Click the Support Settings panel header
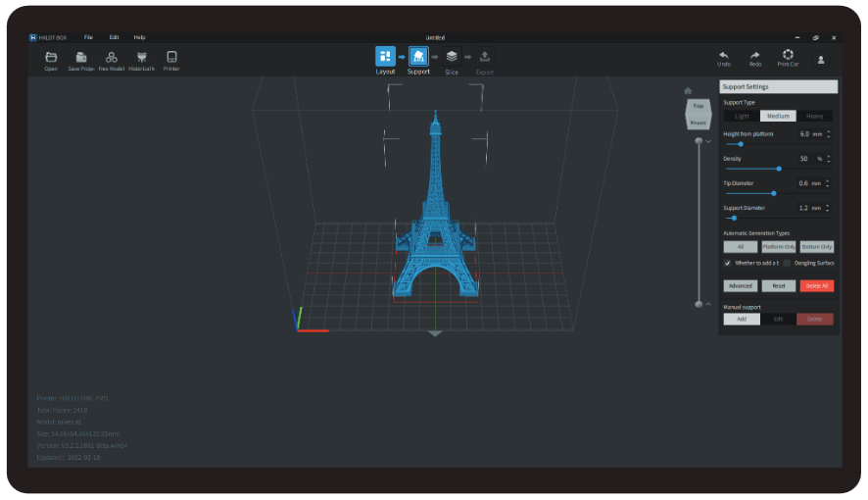 [778, 87]
